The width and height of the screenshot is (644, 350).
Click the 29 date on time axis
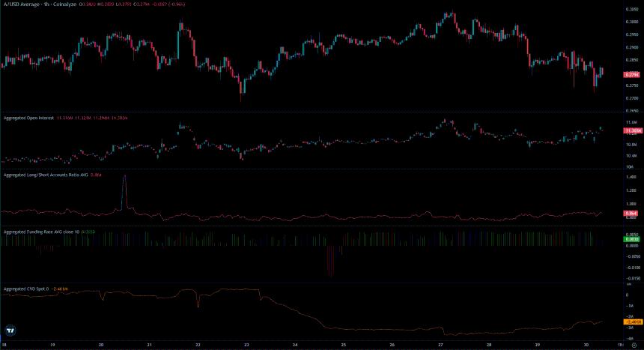click(537, 345)
